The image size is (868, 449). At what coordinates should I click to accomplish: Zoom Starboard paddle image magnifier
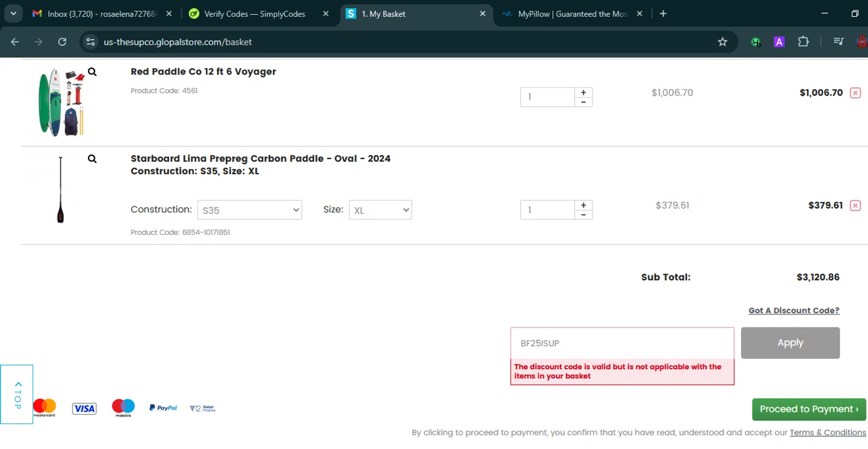click(92, 159)
